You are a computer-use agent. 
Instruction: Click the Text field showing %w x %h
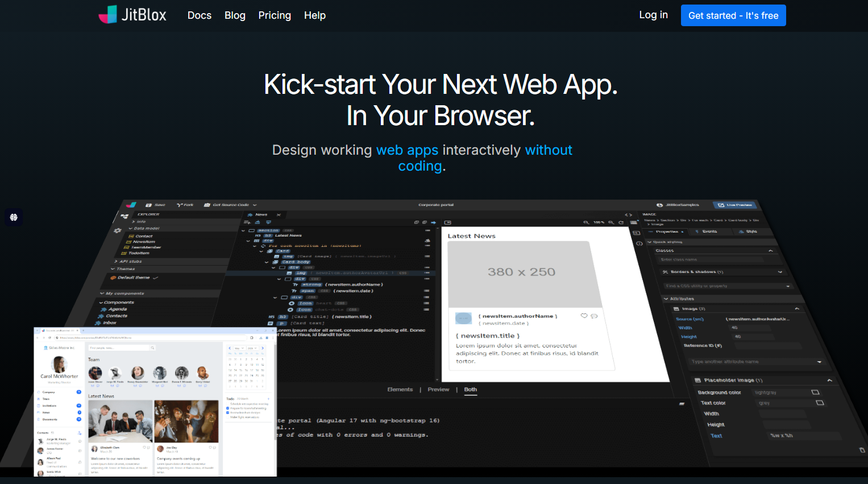point(804,436)
